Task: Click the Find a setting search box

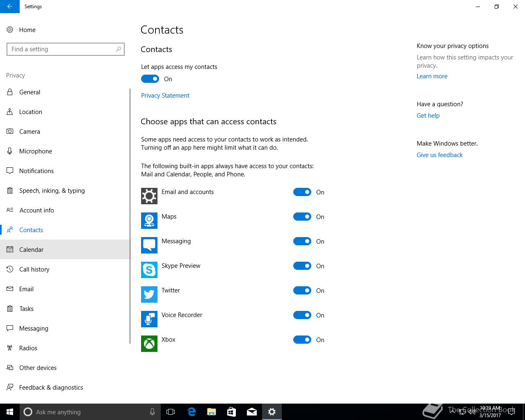Action: coord(62,49)
